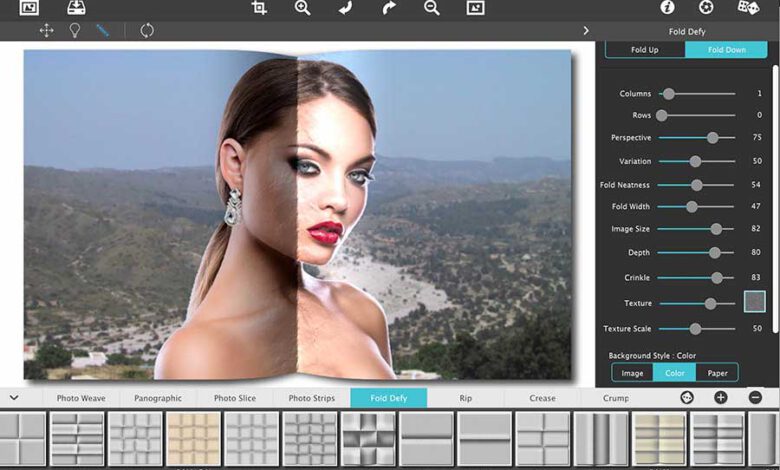
Task: Click the add preset plus icon
Action: 720,398
